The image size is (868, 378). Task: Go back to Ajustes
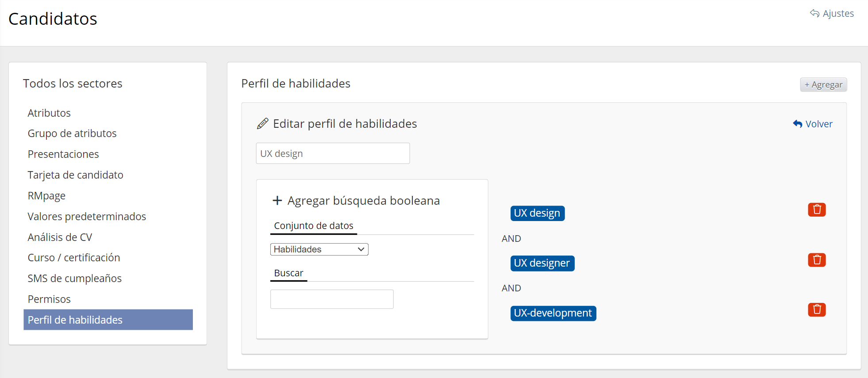pyautogui.click(x=832, y=14)
